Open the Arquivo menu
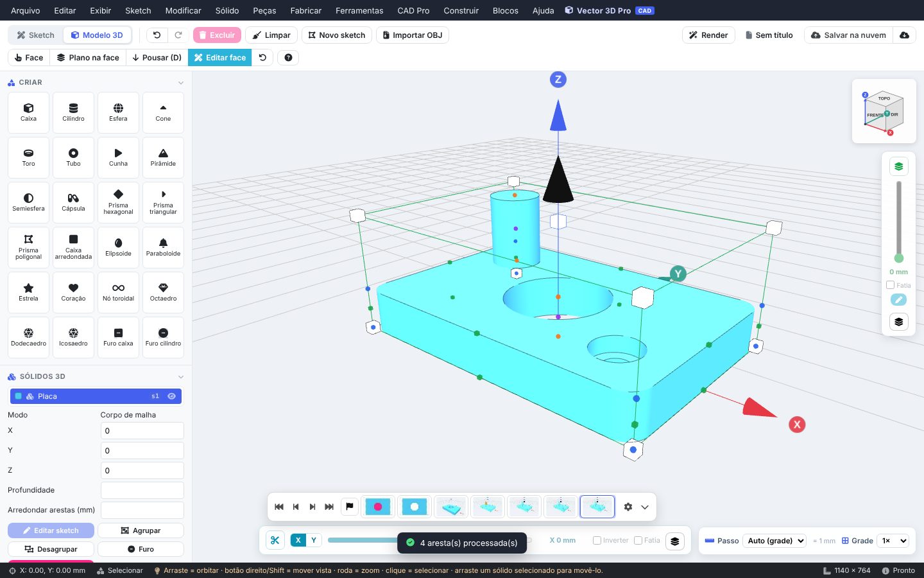The width and height of the screenshot is (924, 578). tap(26, 10)
